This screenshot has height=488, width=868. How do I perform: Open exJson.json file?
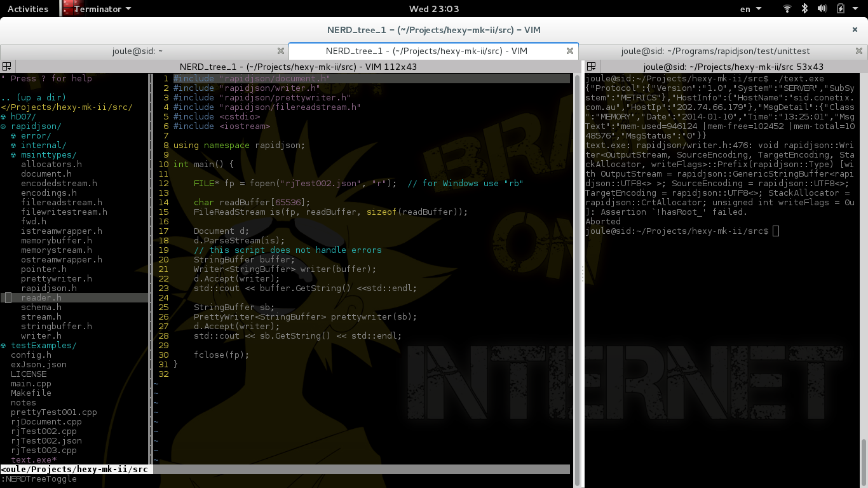pyautogui.click(x=39, y=364)
